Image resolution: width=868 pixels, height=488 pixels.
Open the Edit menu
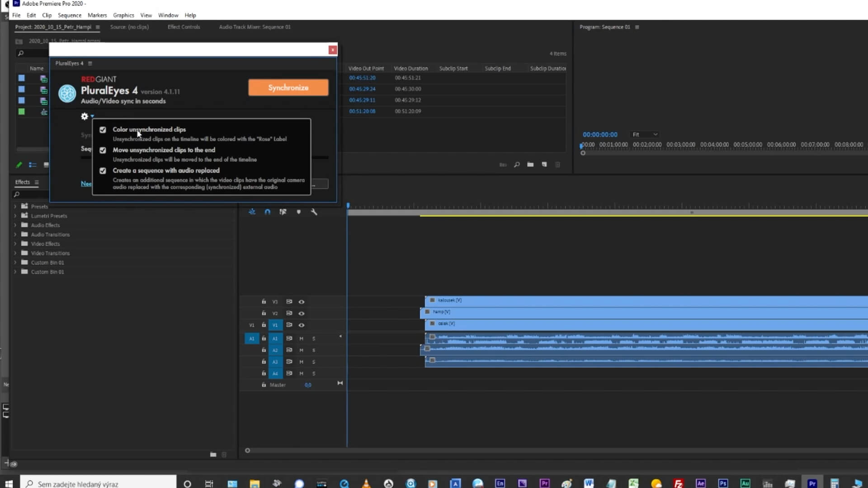(x=31, y=15)
